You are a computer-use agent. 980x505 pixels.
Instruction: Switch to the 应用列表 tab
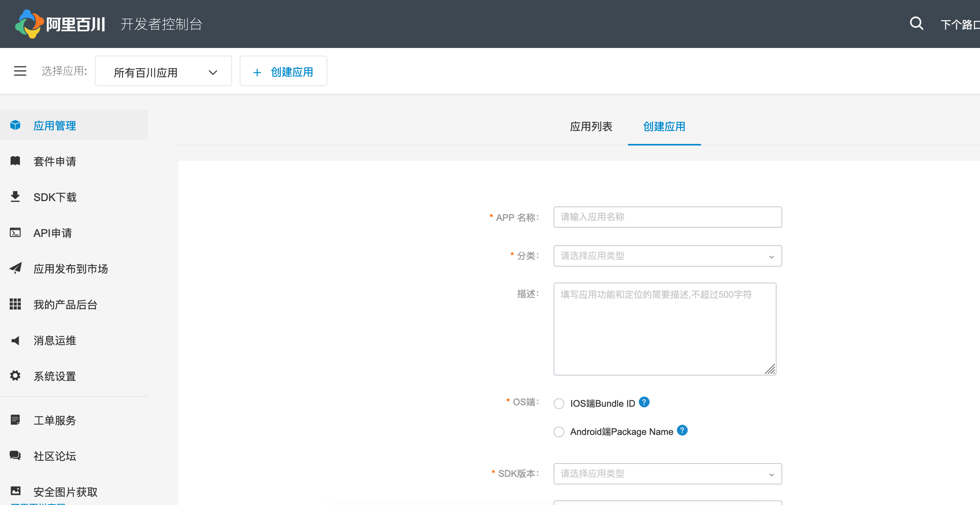pyautogui.click(x=591, y=126)
